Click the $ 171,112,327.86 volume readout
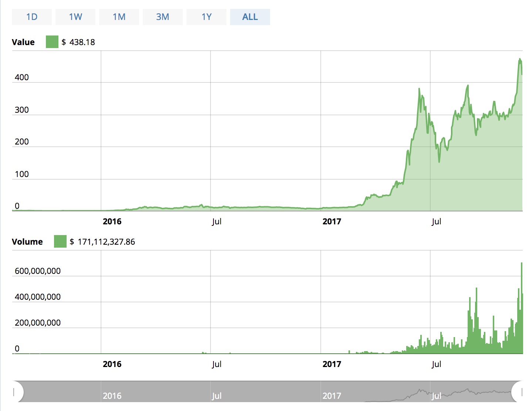Image resolution: width=532 pixels, height=411 pixels. (102, 242)
